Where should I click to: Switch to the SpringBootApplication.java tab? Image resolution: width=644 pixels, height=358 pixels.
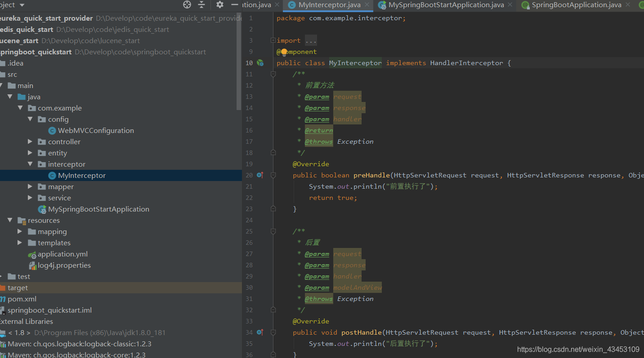click(x=577, y=5)
